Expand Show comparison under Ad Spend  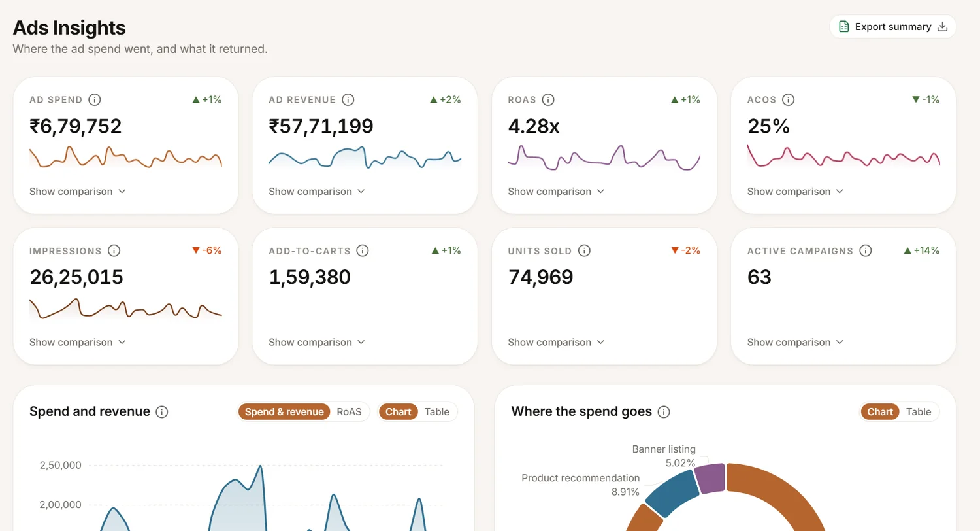[77, 192]
